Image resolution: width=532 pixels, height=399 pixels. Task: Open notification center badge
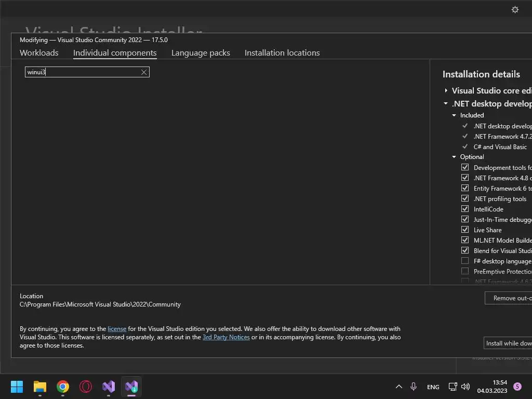(x=517, y=387)
